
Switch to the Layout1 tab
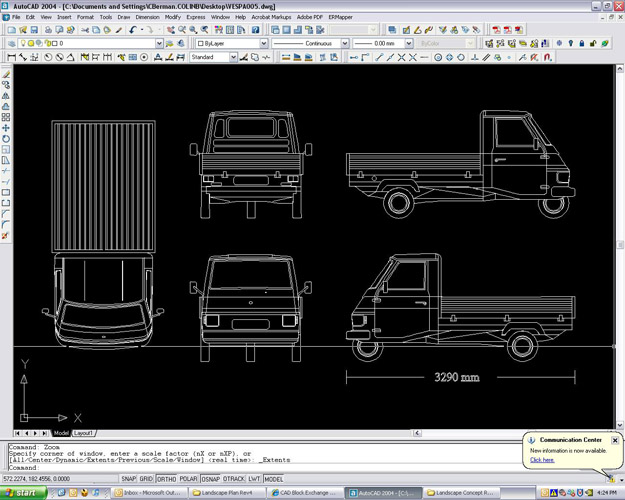83,433
